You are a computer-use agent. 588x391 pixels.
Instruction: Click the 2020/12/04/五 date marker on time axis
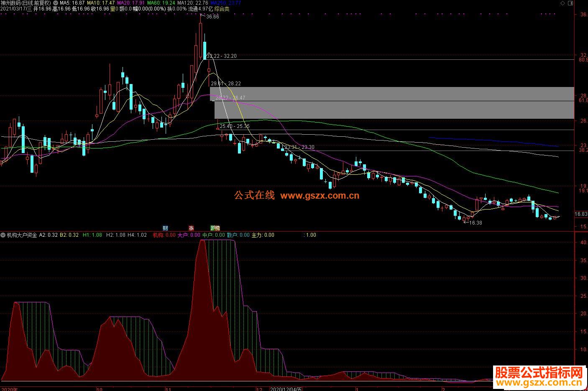(x=286, y=389)
